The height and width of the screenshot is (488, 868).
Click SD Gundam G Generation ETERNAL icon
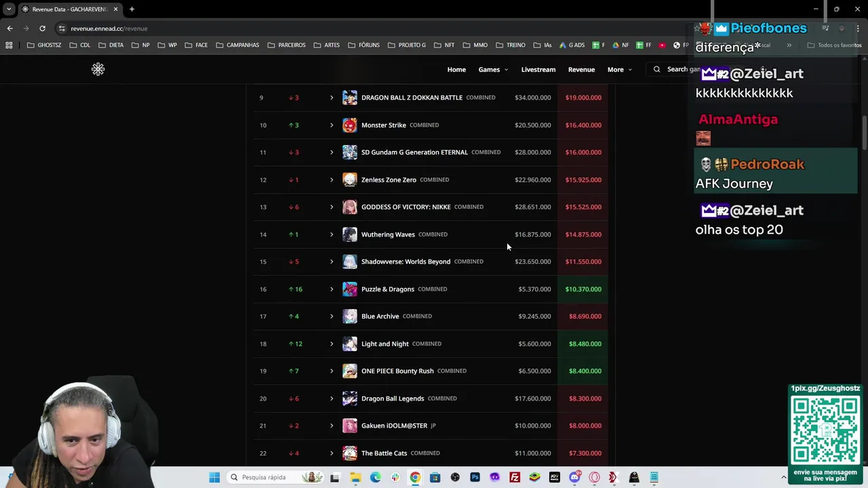(349, 152)
